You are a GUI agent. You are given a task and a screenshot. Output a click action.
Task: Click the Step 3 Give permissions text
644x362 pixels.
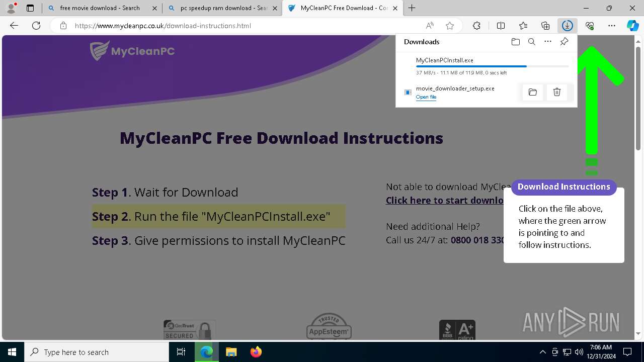[219, 240]
